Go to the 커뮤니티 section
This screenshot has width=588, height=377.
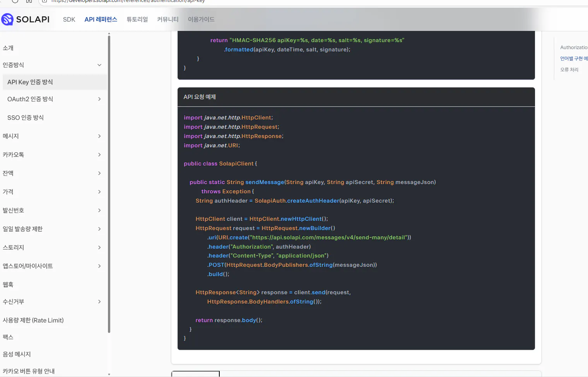click(168, 19)
